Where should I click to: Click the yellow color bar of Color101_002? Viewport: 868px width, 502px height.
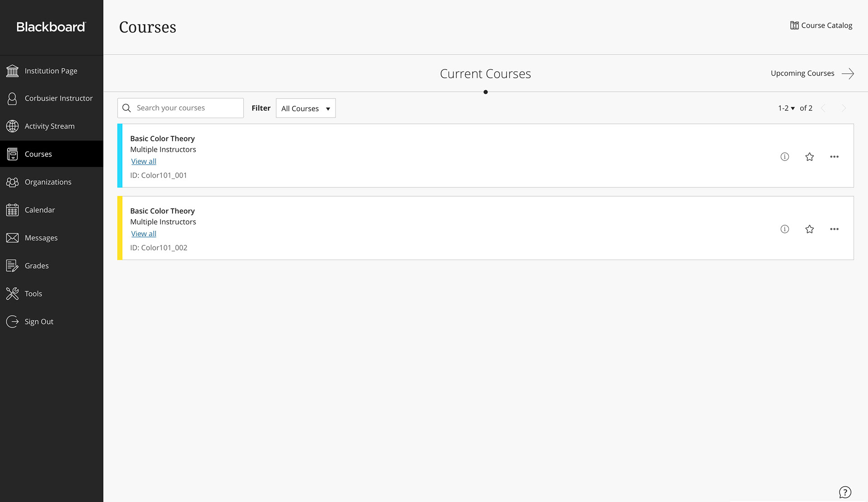pos(120,228)
